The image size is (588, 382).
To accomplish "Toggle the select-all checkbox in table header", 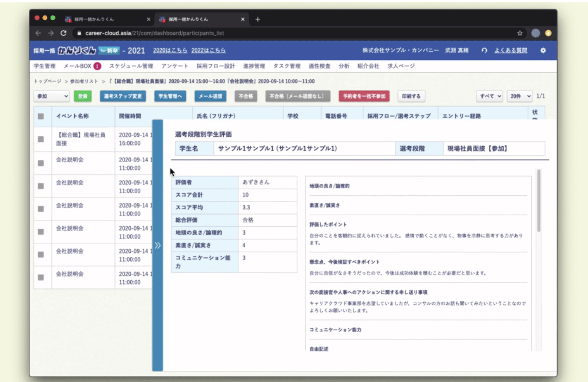I will click(41, 116).
